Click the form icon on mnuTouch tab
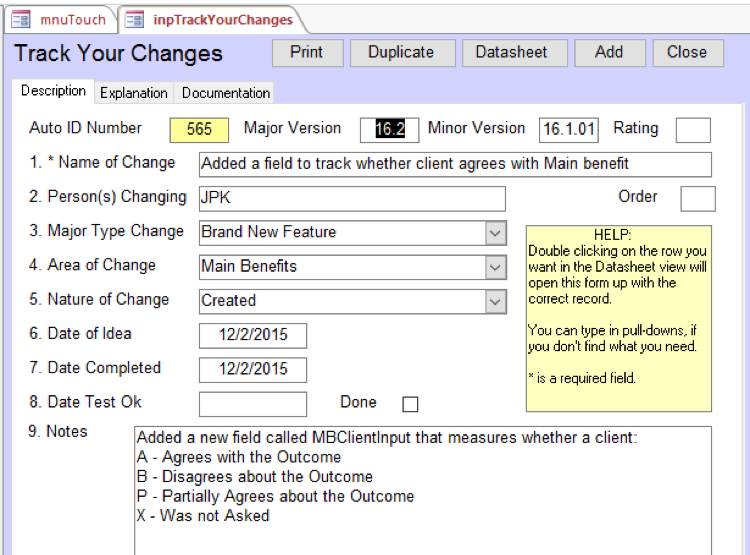The image size is (750, 555). tap(20, 19)
